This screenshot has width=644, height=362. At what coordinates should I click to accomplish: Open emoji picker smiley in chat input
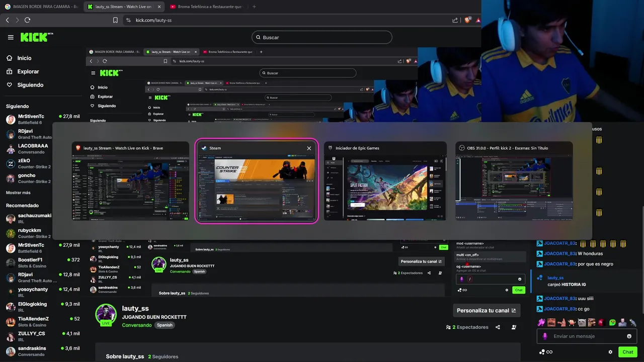pos(629,336)
